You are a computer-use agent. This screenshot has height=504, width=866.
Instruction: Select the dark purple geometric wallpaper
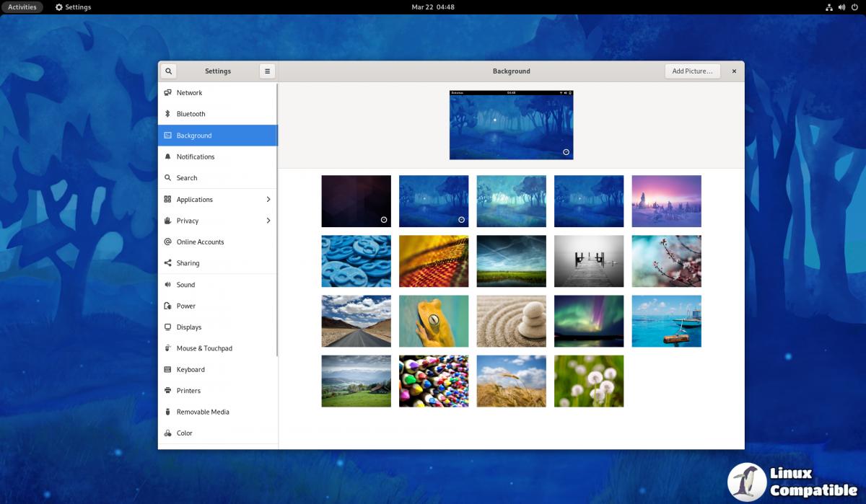click(x=356, y=201)
